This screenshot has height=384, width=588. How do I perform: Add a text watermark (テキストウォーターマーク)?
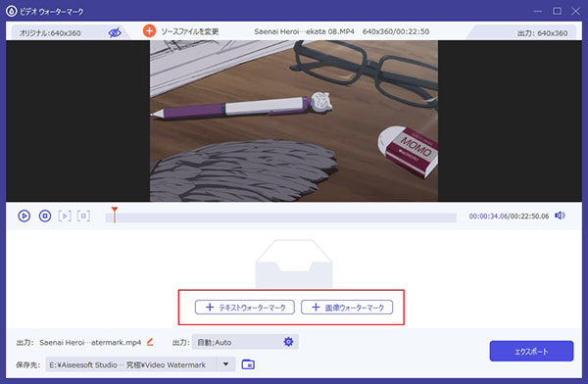(244, 308)
